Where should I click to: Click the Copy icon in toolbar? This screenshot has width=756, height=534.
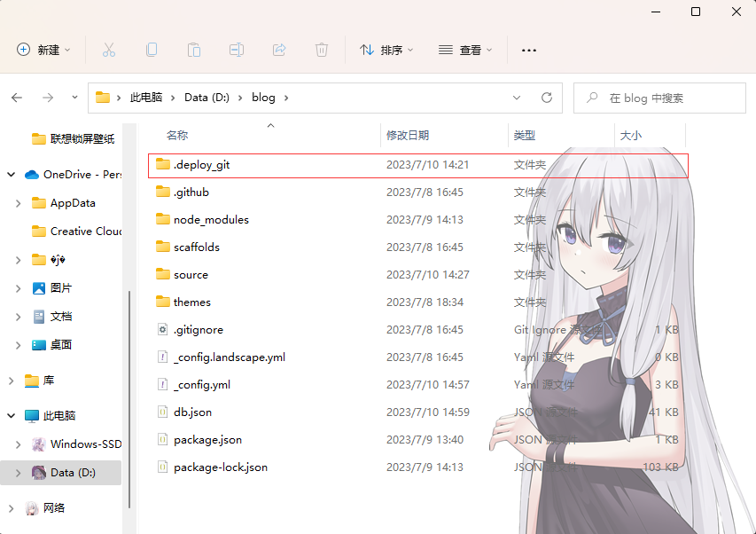click(x=152, y=50)
